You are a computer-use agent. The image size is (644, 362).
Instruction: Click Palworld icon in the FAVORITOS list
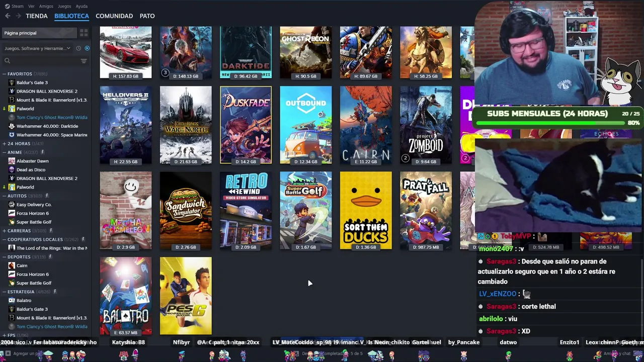(12, 109)
